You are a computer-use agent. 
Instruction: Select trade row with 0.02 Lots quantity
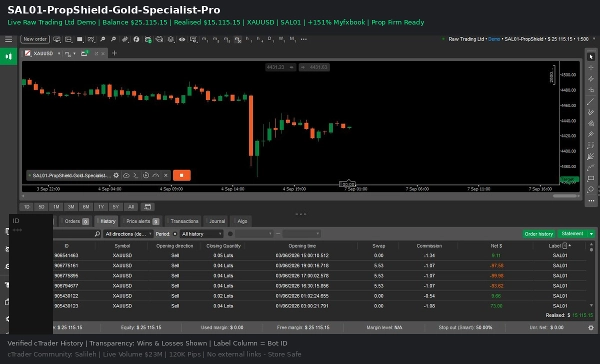[x=320, y=296]
